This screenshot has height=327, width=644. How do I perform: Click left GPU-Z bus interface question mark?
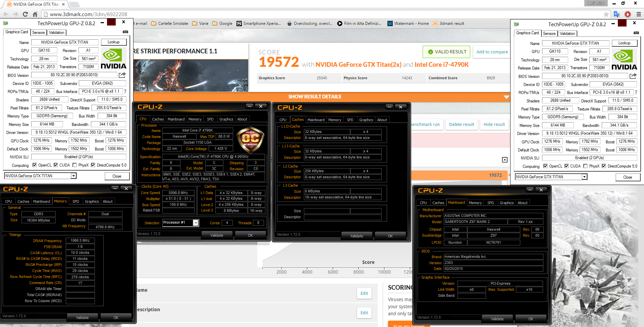[125, 91]
